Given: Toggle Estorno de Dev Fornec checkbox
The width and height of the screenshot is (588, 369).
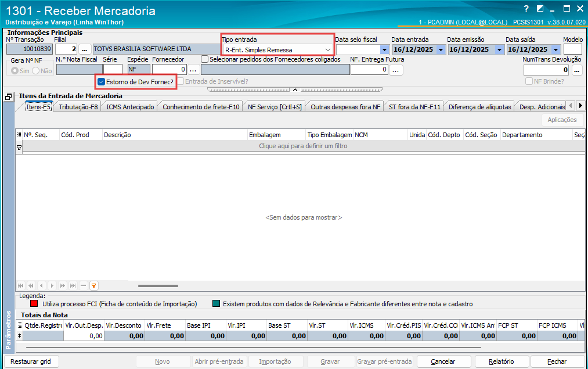Looking at the screenshot, I should [101, 81].
